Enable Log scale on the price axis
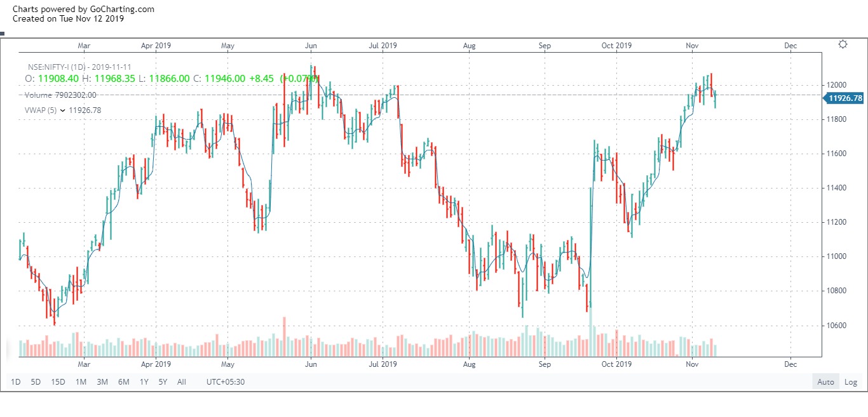The width and height of the screenshot is (868, 417). pyautogui.click(x=851, y=381)
